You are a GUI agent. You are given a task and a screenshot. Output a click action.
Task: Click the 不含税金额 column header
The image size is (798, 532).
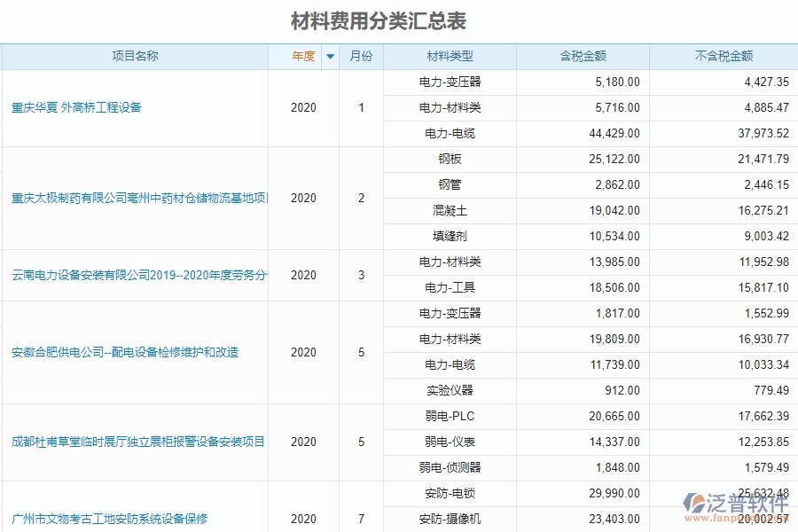(723, 56)
